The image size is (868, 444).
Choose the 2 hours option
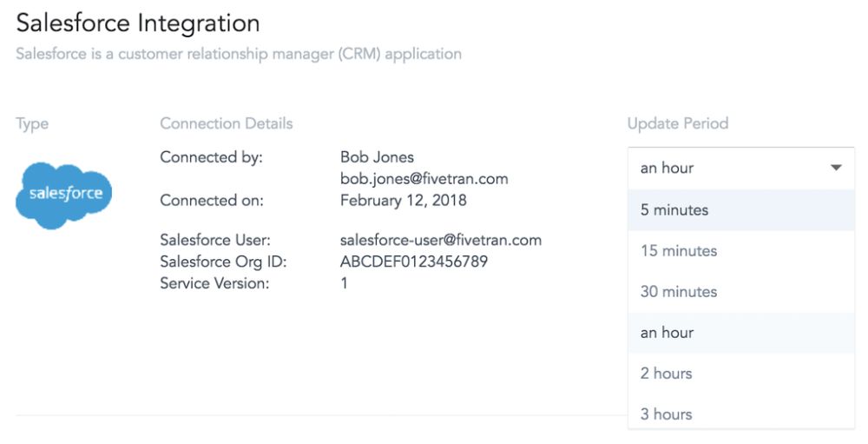point(741,374)
